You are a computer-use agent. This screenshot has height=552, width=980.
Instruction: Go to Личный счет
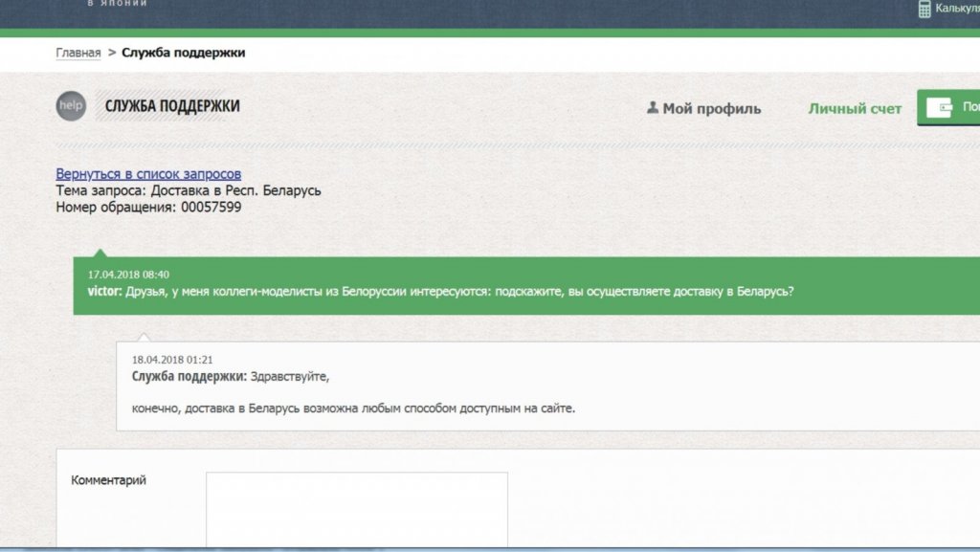click(855, 108)
